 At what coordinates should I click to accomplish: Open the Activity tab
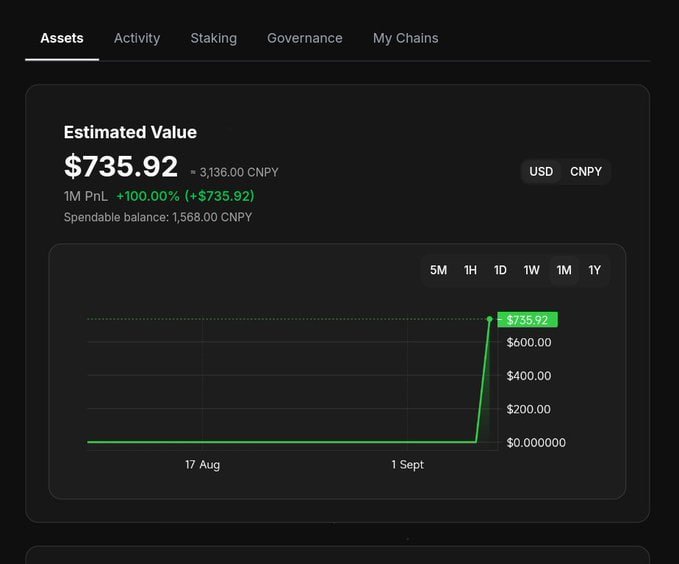coord(137,38)
